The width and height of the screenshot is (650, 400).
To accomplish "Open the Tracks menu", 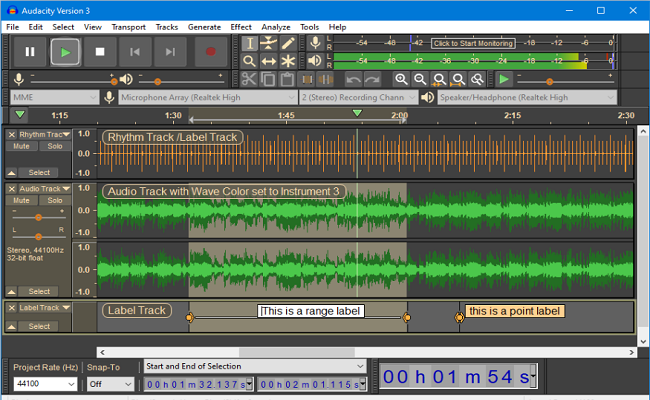I will click(x=167, y=27).
